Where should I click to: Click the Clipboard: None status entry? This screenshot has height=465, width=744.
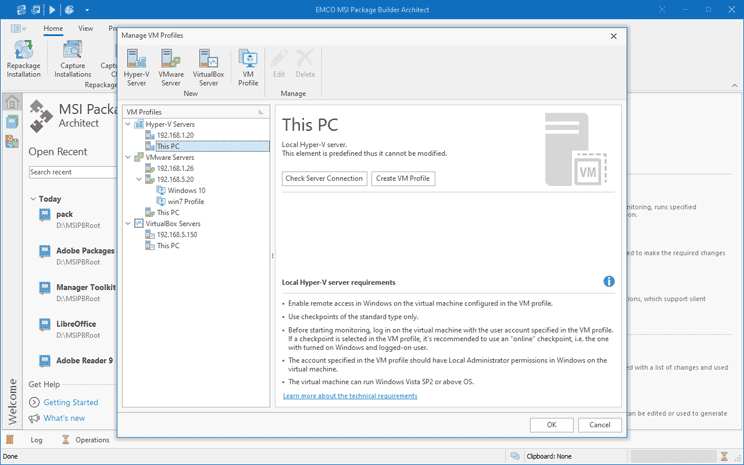point(549,456)
